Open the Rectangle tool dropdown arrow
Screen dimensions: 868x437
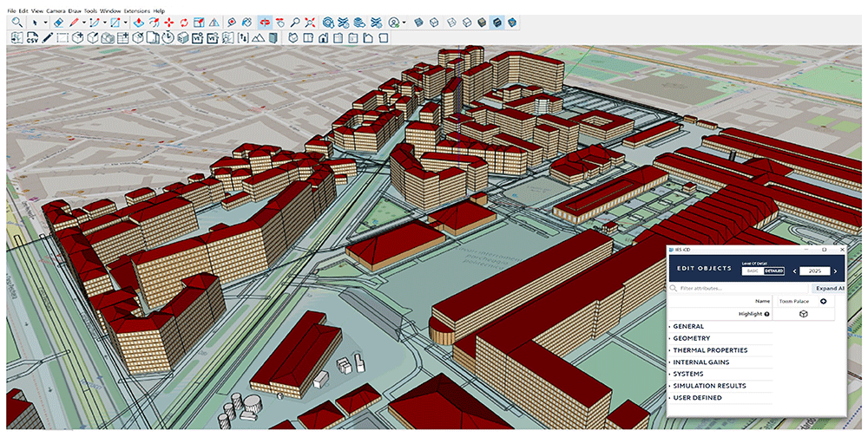coord(126,23)
